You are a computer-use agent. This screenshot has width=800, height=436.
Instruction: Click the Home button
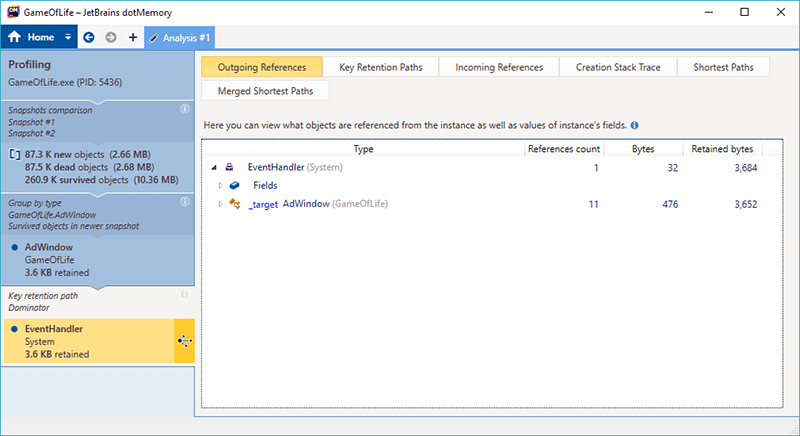pos(31,37)
